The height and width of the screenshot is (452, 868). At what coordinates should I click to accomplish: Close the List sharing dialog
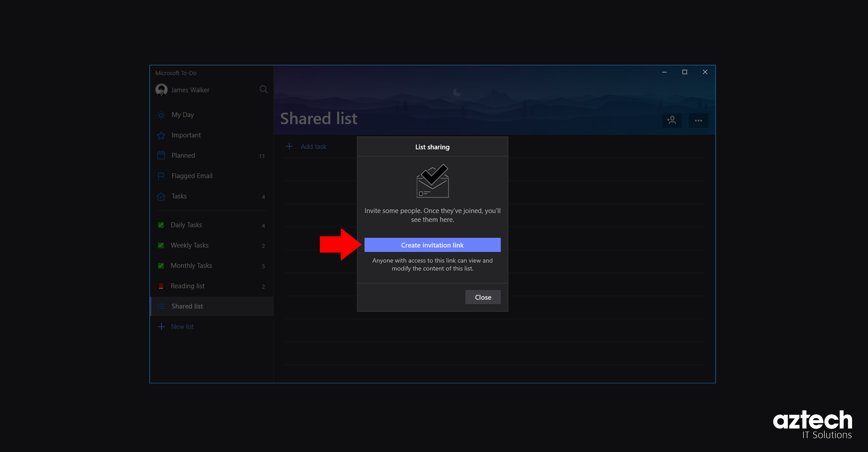(x=483, y=297)
